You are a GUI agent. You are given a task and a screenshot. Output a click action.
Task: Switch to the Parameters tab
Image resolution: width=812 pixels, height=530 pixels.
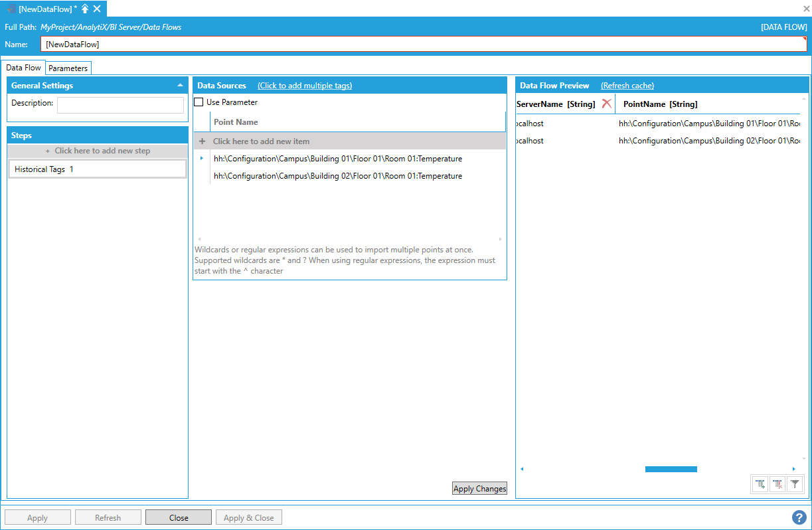pos(68,68)
